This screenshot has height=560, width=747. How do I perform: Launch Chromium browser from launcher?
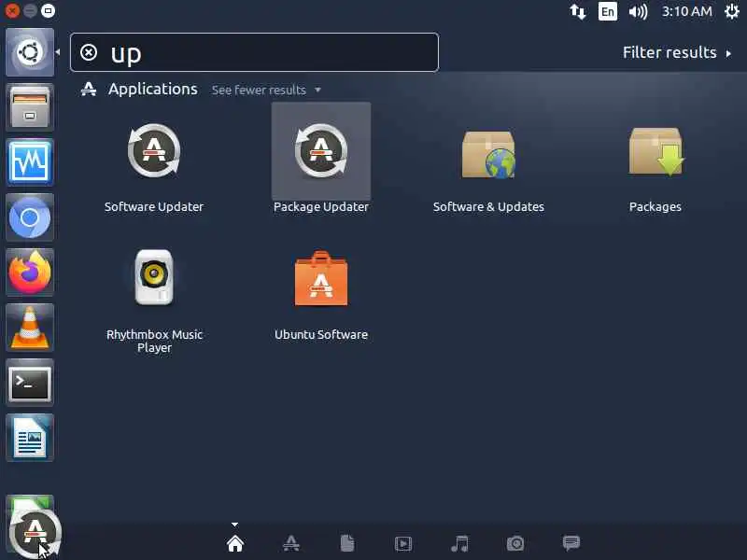(x=30, y=217)
